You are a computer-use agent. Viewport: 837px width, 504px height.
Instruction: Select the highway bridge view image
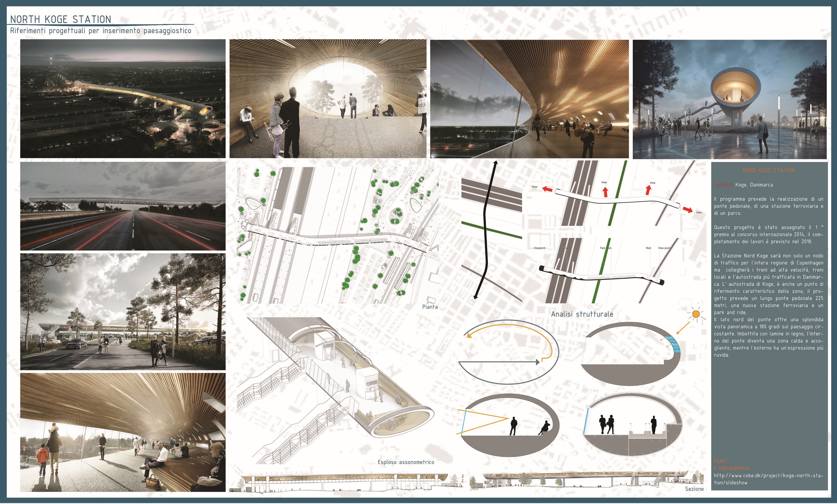[123, 206]
